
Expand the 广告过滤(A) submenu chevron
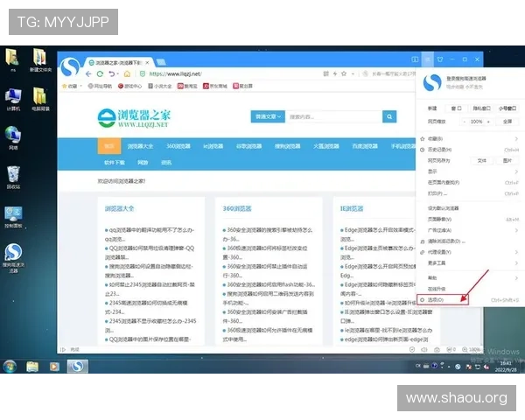tap(516, 230)
